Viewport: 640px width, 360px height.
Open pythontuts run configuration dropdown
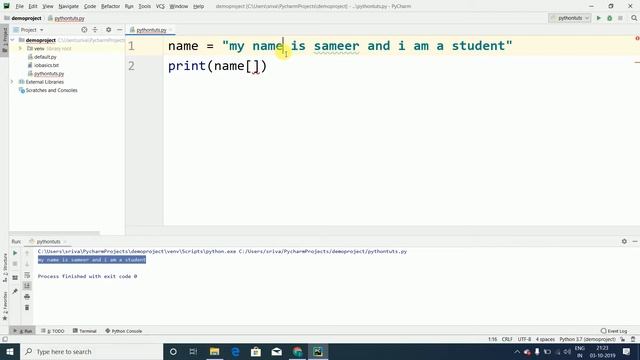pyautogui.click(x=570, y=18)
